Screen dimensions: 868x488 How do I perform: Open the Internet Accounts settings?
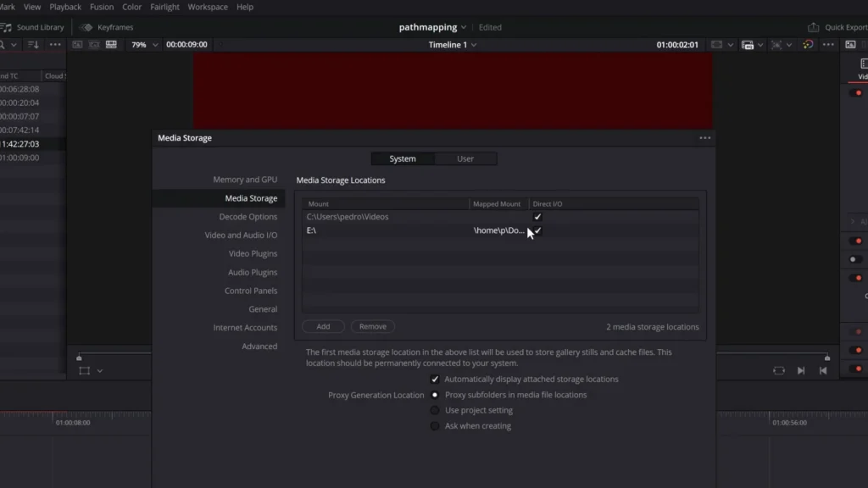(x=245, y=328)
